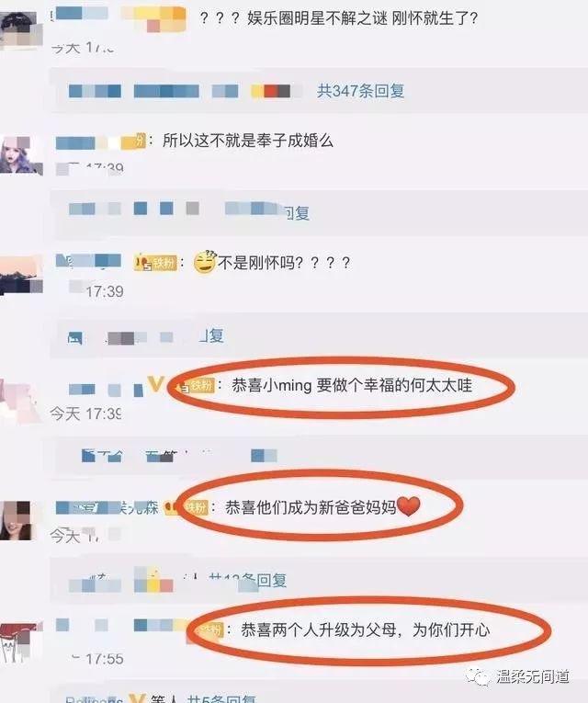Open replies under the 新爸爸妈妈 comment
Viewport: 588px width, 703px height.
coord(248,581)
